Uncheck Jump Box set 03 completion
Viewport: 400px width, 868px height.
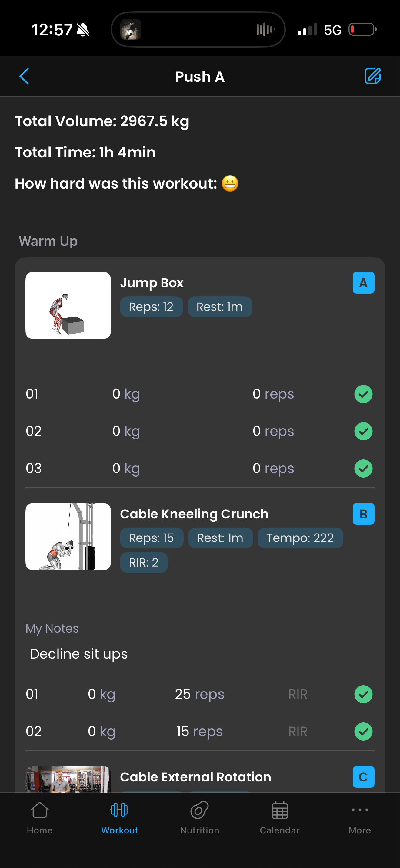click(363, 469)
